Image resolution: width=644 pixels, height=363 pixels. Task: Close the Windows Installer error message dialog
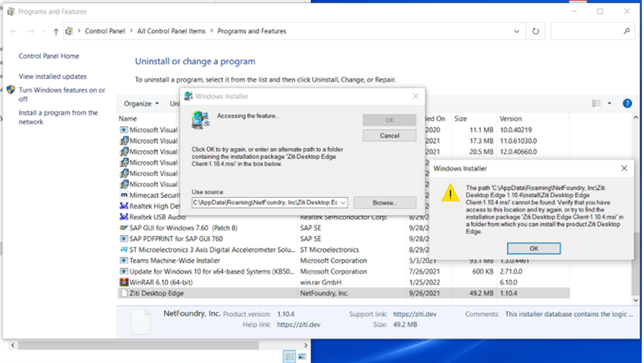coord(624,168)
